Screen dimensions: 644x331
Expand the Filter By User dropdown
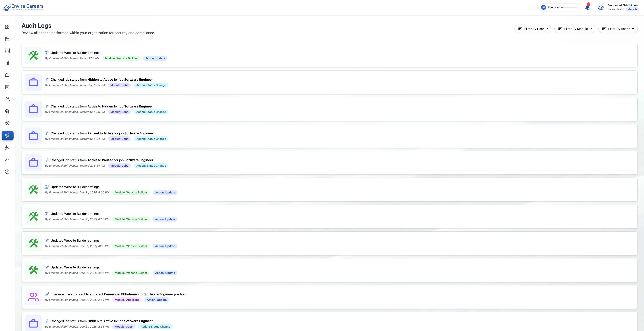point(533,29)
